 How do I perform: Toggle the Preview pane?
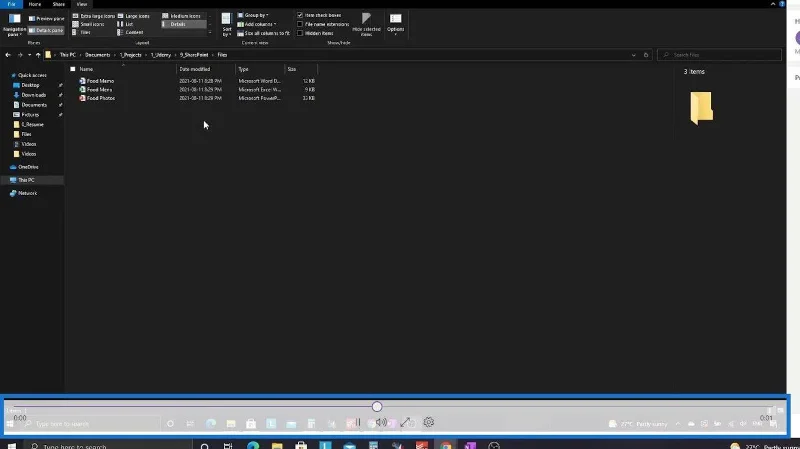[x=46, y=18]
